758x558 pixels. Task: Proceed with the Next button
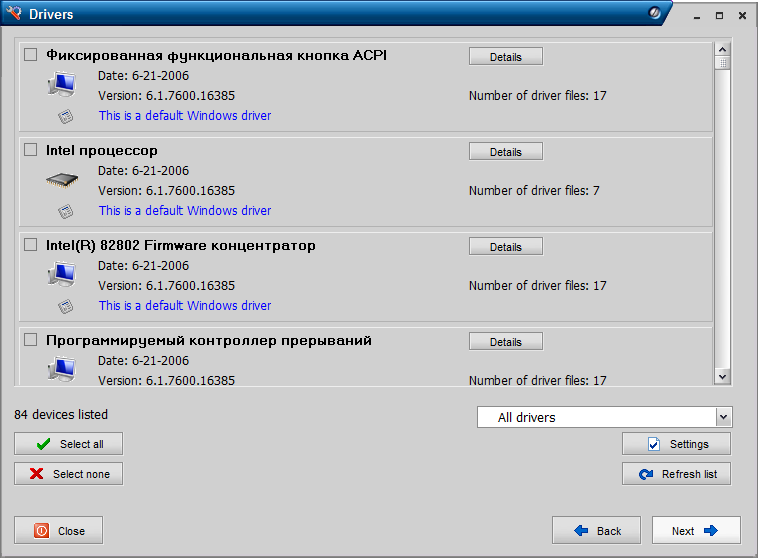tap(696, 530)
